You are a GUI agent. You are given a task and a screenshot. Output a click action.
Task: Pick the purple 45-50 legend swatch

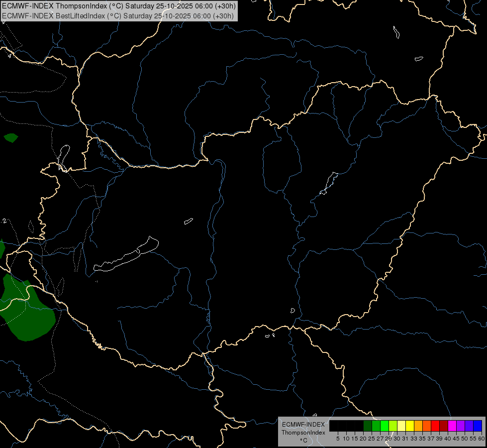(461, 426)
